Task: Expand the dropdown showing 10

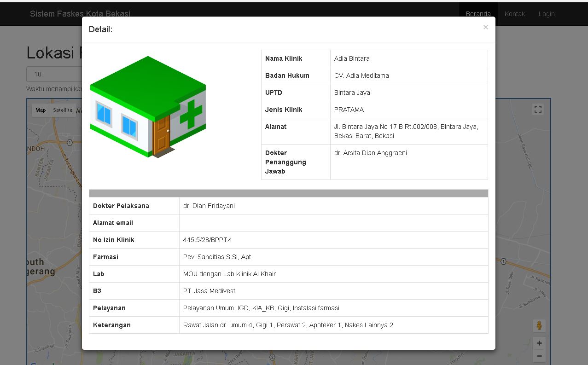Action: (53, 74)
